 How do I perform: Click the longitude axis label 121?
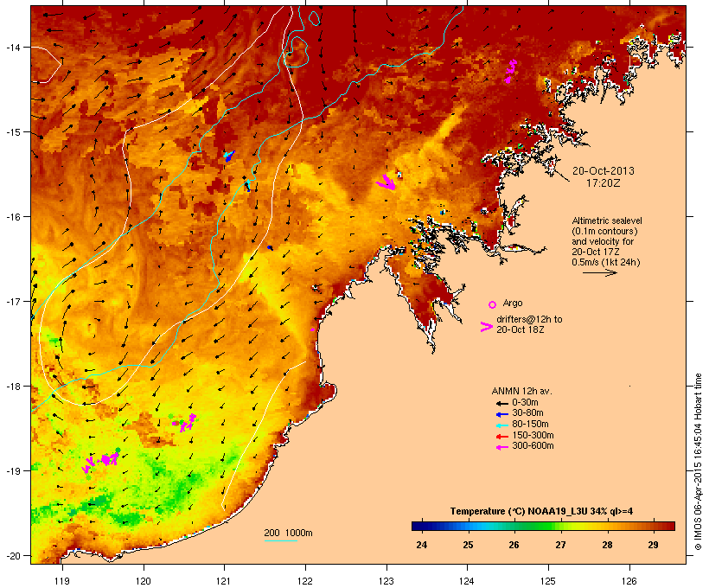click(x=224, y=581)
